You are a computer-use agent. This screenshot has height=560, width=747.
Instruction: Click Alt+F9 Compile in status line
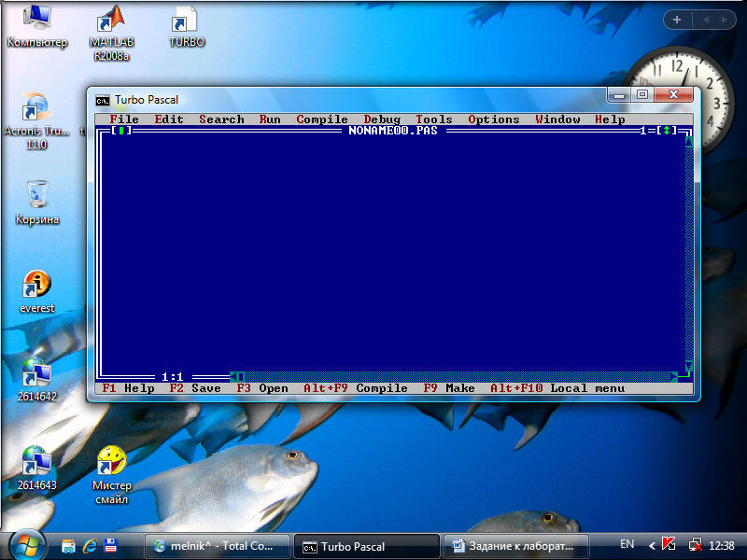[x=356, y=388]
